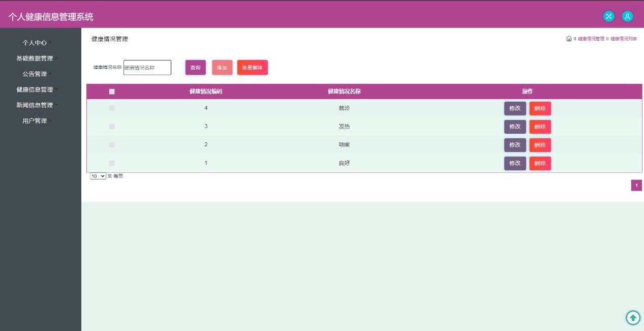Expand the 健康信息管理 sidebar menu

[37, 89]
